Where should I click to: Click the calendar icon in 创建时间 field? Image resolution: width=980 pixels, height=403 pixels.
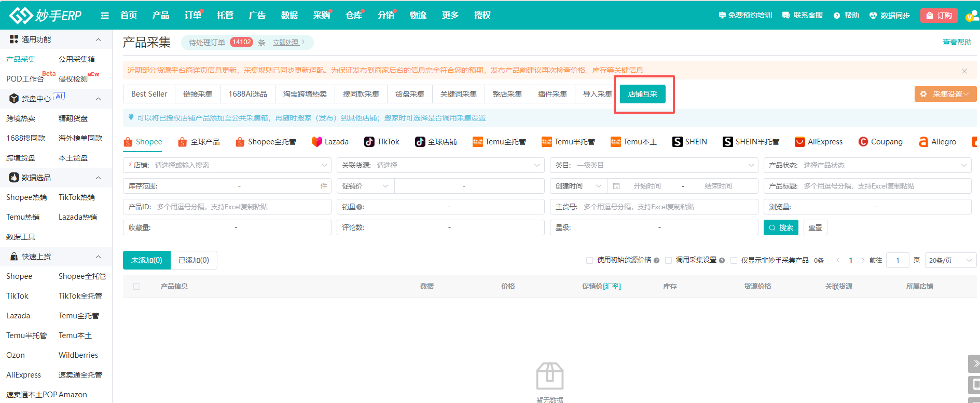pos(616,186)
